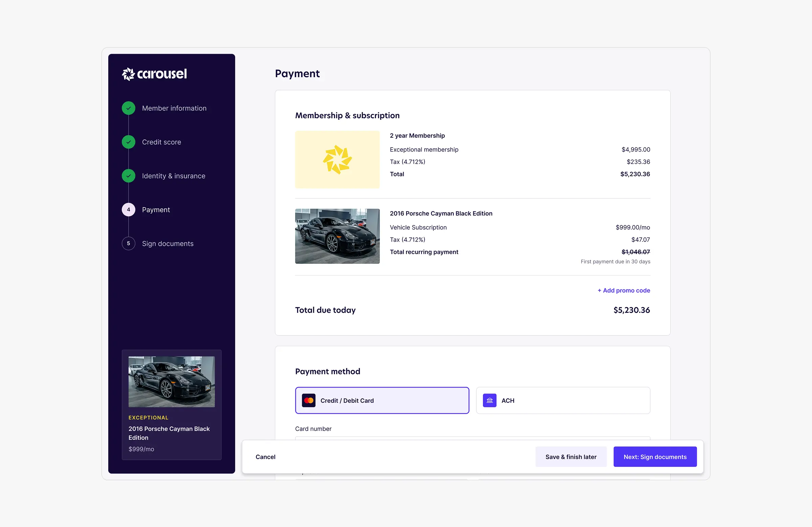Click the yellow membership star thumbnail
This screenshot has width=812, height=527.
[x=337, y=159]
